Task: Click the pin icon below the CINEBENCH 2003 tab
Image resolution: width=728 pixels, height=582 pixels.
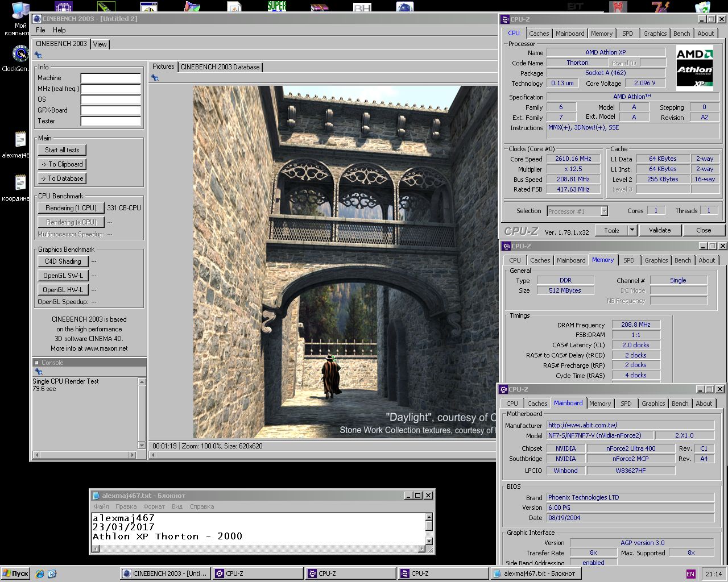Action: (38, 55)
